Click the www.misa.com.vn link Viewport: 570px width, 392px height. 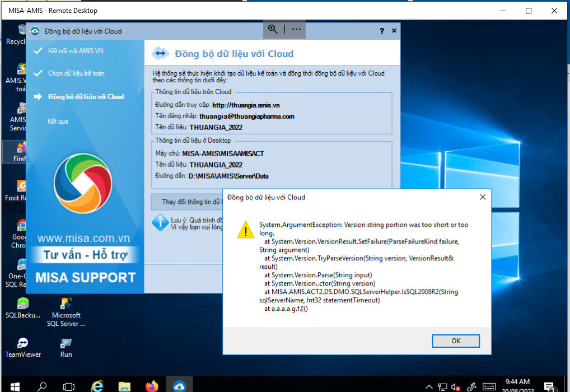[83, 238]
